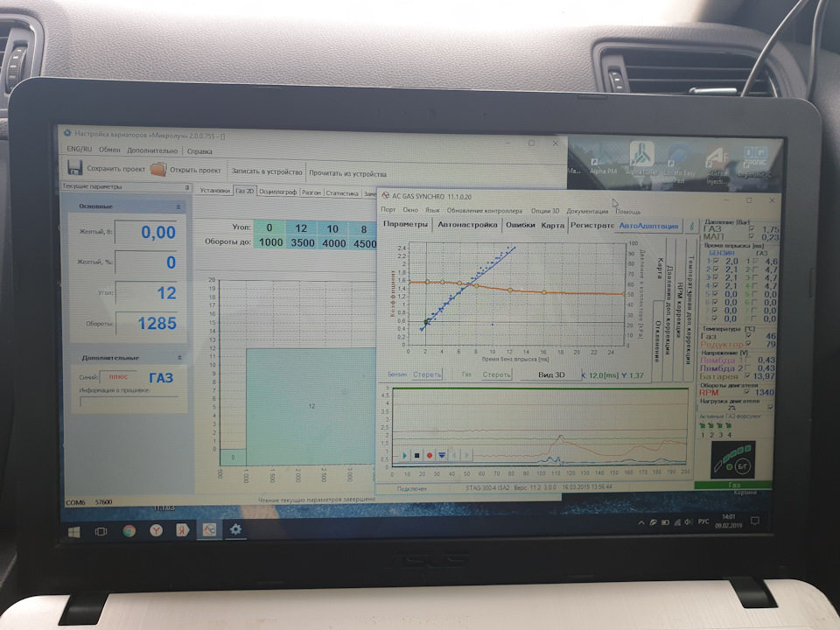840x630 pixels.
Task: Click the Windows Start button
Action: coord(73,531)
